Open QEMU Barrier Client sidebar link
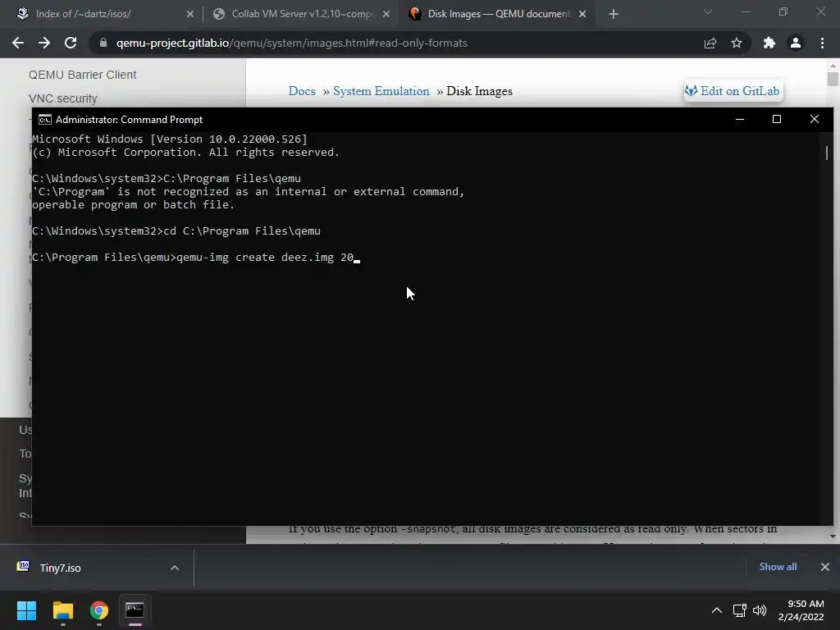Screen dimensions: 840x630 pos(83,75)
